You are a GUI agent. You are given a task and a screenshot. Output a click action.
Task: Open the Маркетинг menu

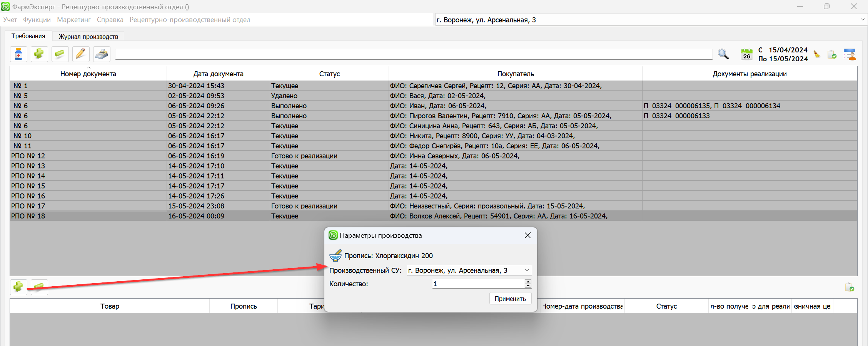(74, 20)
